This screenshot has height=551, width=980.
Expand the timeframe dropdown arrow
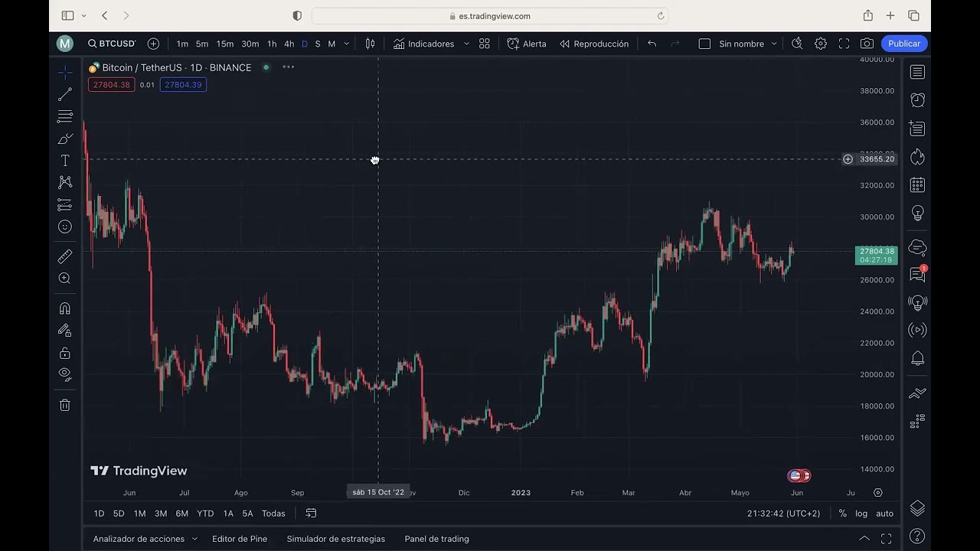(347, 44)
